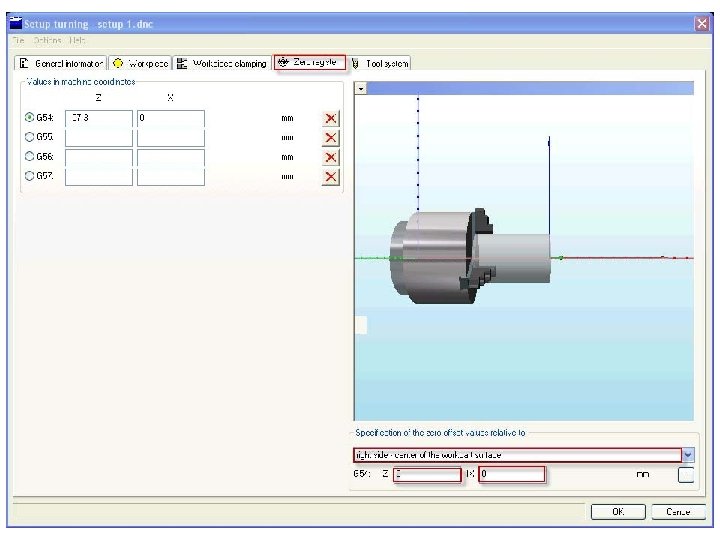Click the bottom X offset input field
Viewport: 720px width, 540px height.
512,474
